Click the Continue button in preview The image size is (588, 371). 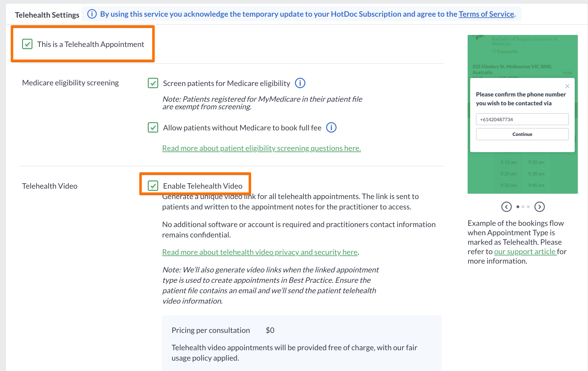[x=522, y=134]
